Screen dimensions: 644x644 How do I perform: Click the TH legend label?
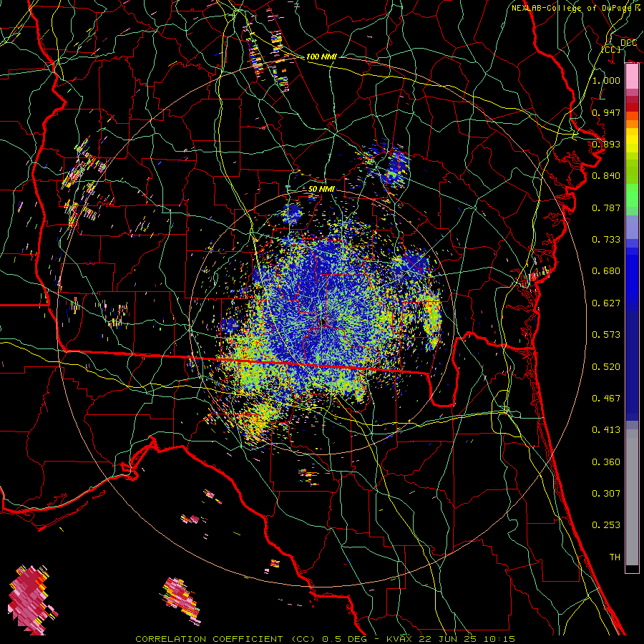pos(615,557)
